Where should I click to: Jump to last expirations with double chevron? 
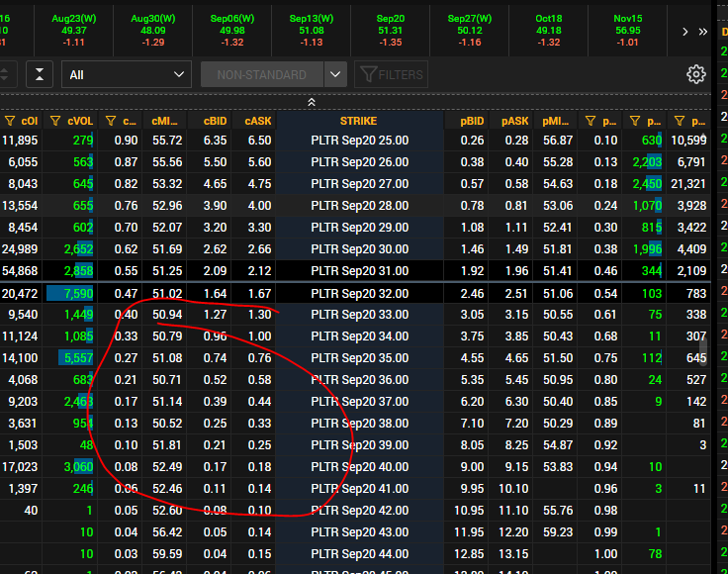click(703, 32)
